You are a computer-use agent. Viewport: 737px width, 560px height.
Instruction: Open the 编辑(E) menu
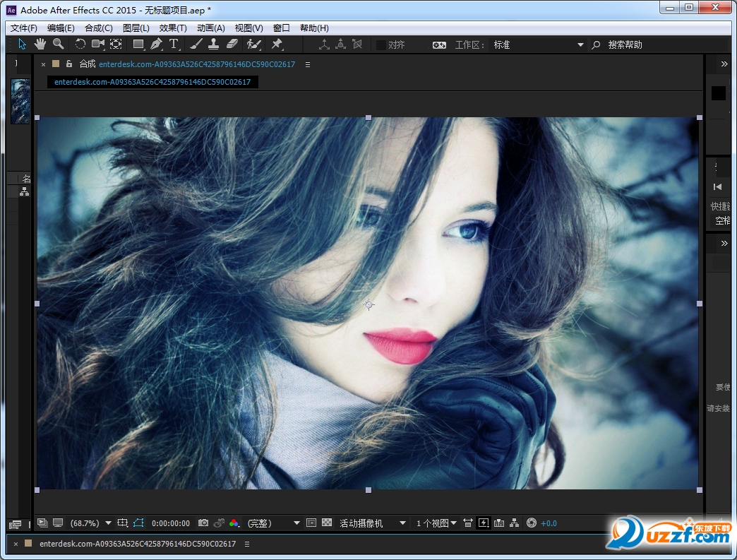(61, 28)
